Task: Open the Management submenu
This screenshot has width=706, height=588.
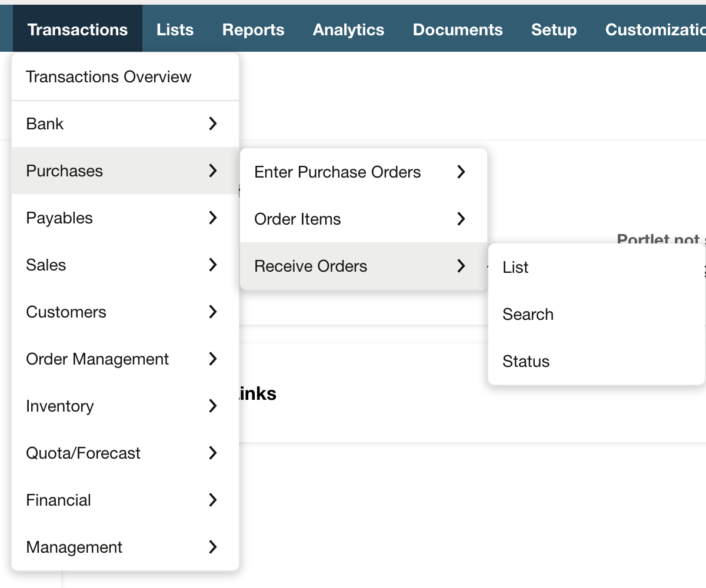Action: coord(125,547)
